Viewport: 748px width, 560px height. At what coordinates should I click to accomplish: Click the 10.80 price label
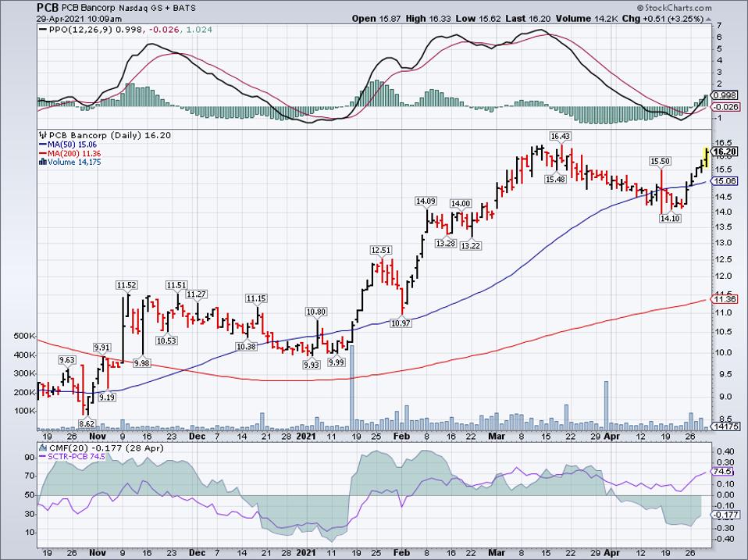point(315,312)
